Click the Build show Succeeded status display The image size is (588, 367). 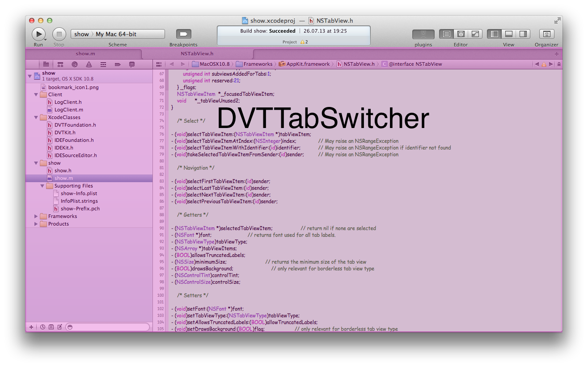(x=294, y=35)
